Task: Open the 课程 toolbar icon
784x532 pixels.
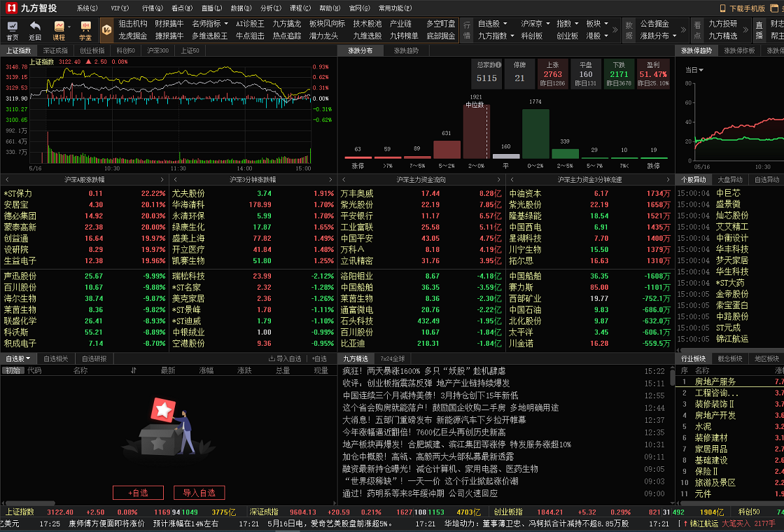Action: [x=59, y=30]
